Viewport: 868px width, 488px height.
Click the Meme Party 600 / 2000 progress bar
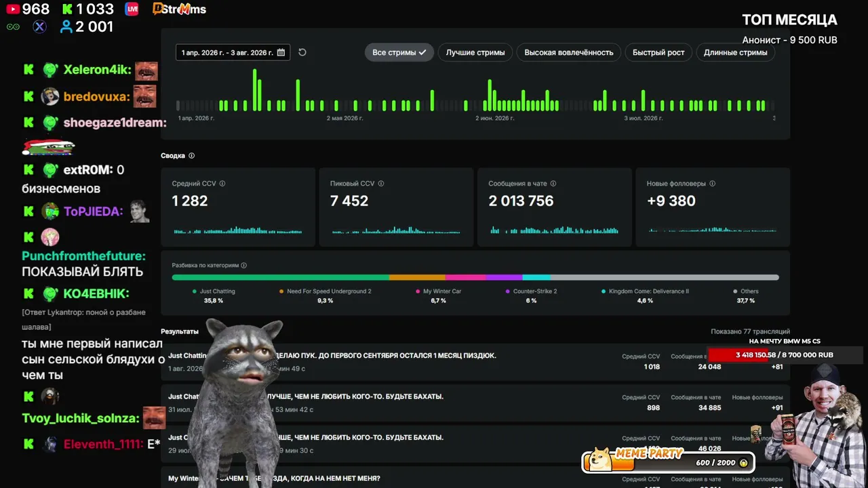pos(668,462)
